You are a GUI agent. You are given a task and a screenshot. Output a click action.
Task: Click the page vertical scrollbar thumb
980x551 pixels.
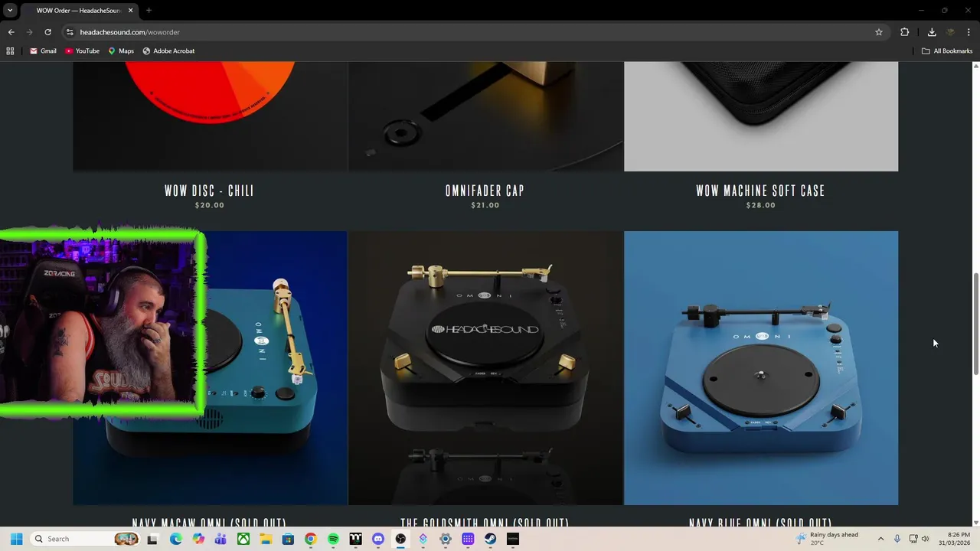coord(975,323)
